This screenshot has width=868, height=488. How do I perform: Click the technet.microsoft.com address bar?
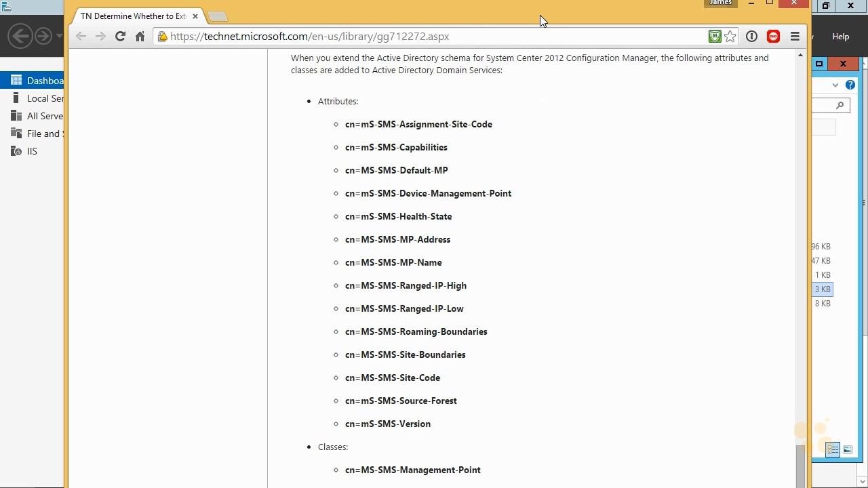434,37
